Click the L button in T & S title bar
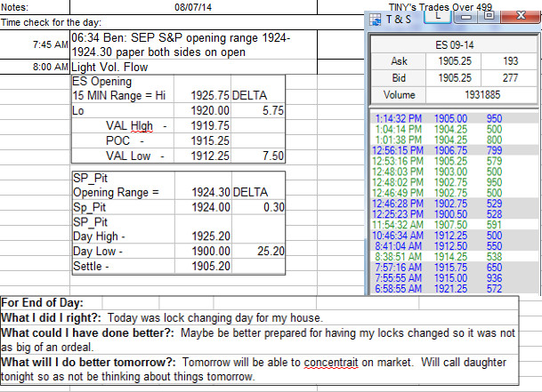Viewport: 542px width, 392px height. click(438, 17)
